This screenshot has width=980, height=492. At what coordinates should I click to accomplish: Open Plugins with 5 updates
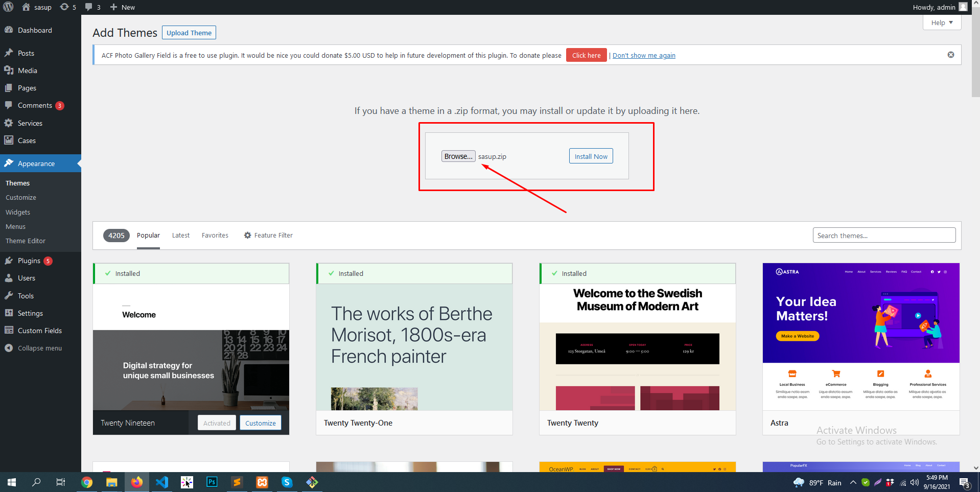point(29,261)
